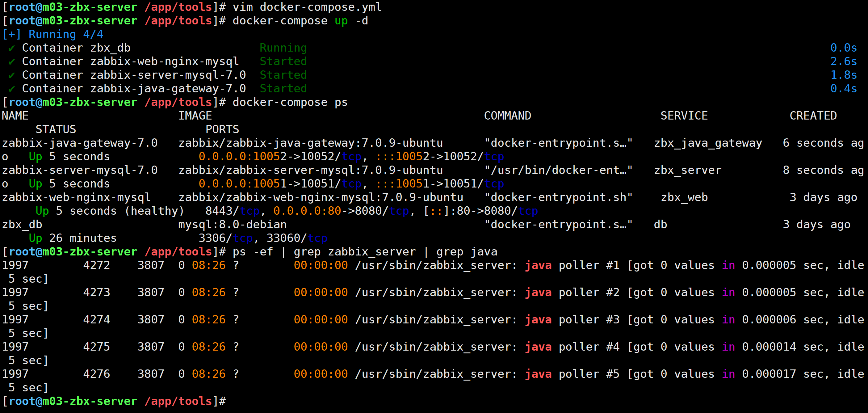
Task: Click the 'db' service name
Action: pyautogui.click(x=660, y=225)
